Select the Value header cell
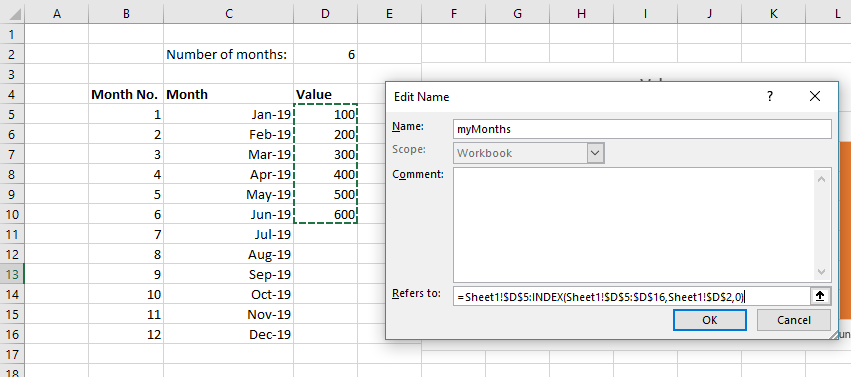The width and height of the screenshot is (851, 377). point(325,94)
